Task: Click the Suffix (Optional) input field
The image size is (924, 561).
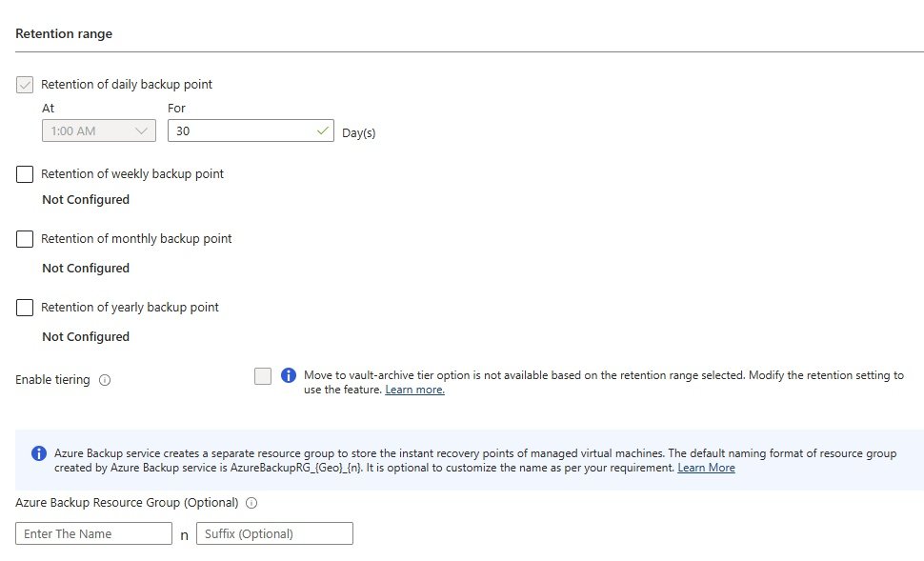Action: (x=274, y=533)
